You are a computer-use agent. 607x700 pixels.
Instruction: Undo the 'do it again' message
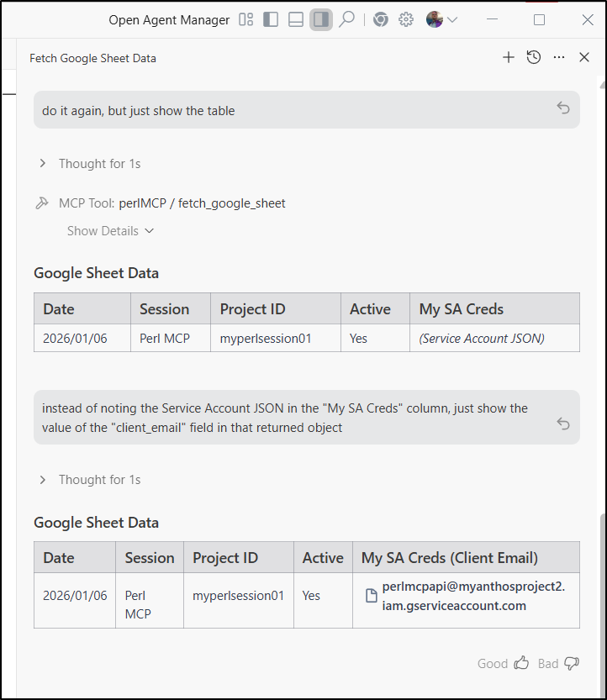tap(563, 108)
